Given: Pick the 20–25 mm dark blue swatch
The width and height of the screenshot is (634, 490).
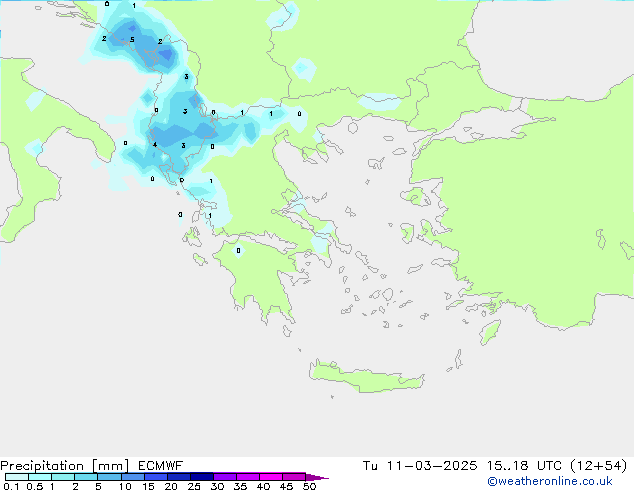Looking at the screenshot, I should (178, 477).
